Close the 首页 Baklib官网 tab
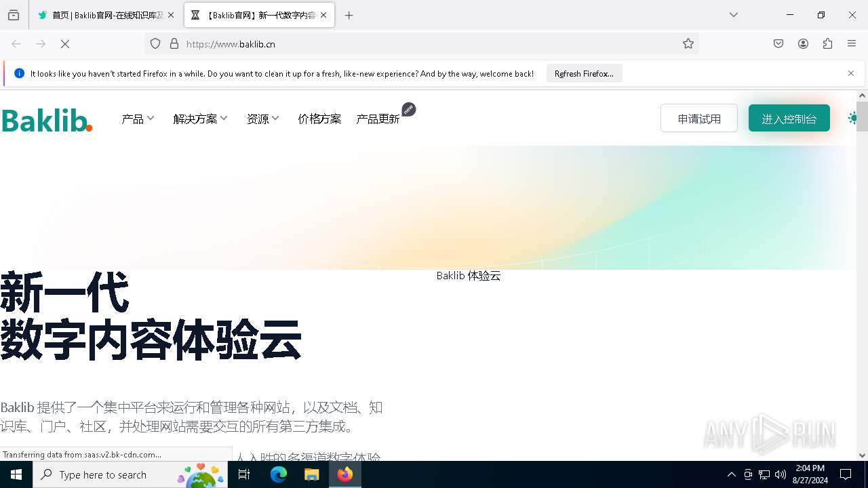 [171, 15]
